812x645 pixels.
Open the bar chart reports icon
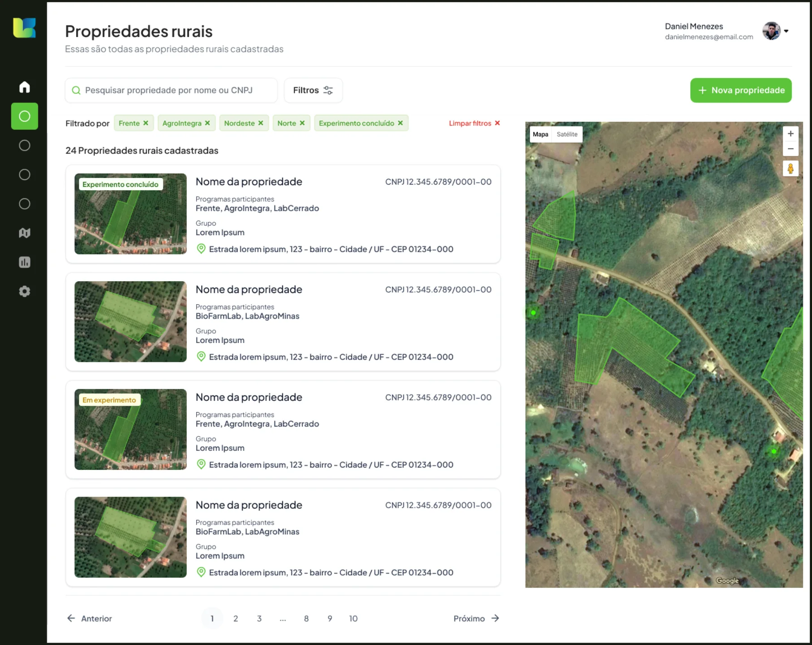point(24,262)
